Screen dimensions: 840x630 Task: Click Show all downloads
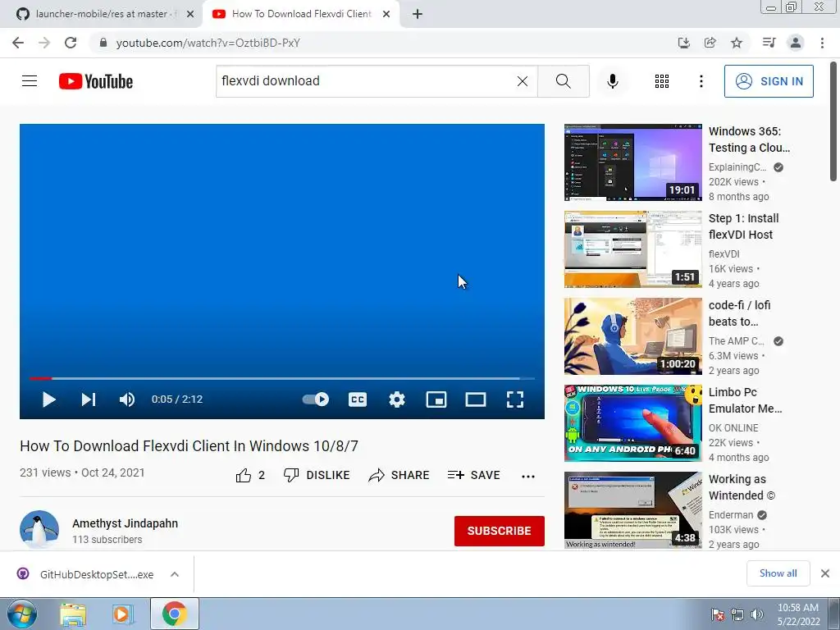(x=778, y=573)
